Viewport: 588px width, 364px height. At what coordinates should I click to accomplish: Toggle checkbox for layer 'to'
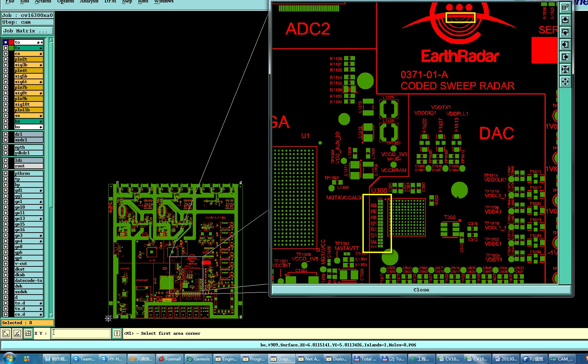6,42
